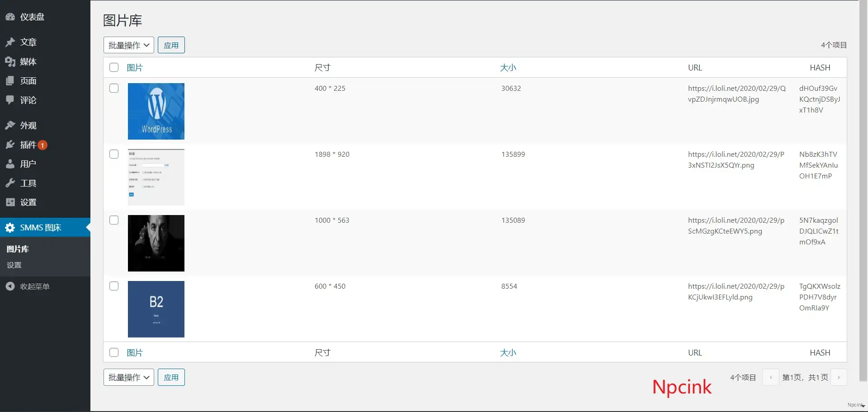Viewport: 868px width, 412px height.
Task: Click the next page arrow in pagination
Action: (839, 377)
